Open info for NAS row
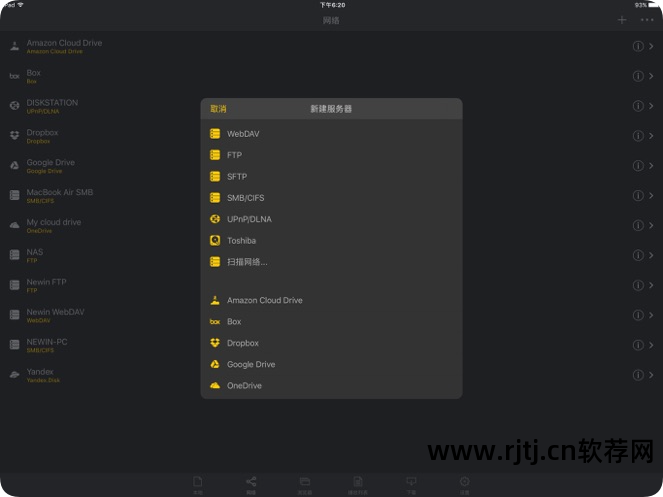The width and height of the screenshot is (663, 497). coord(638,255)
